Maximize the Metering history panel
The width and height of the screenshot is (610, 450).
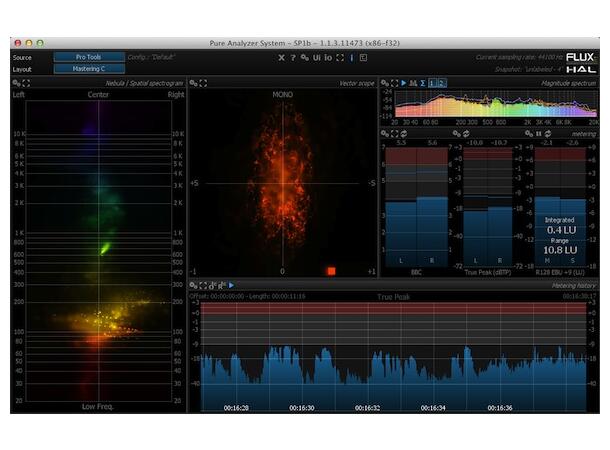[x=203, y=285]
